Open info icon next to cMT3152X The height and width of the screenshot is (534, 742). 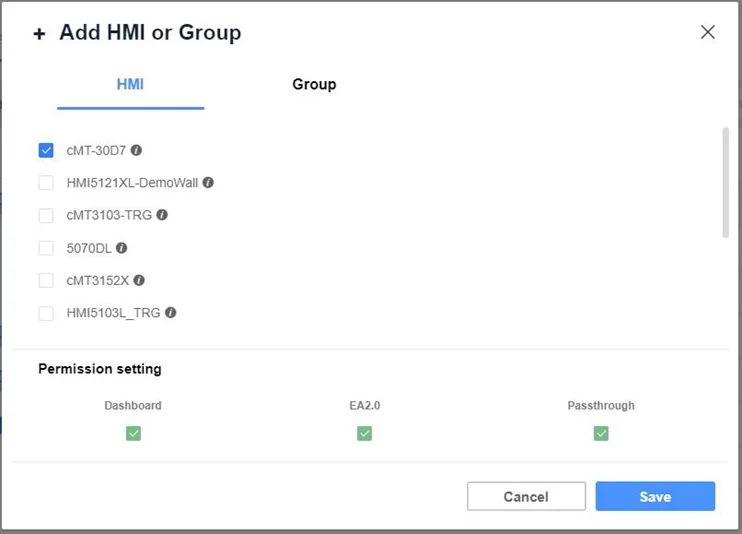click(x=139, y=280)
